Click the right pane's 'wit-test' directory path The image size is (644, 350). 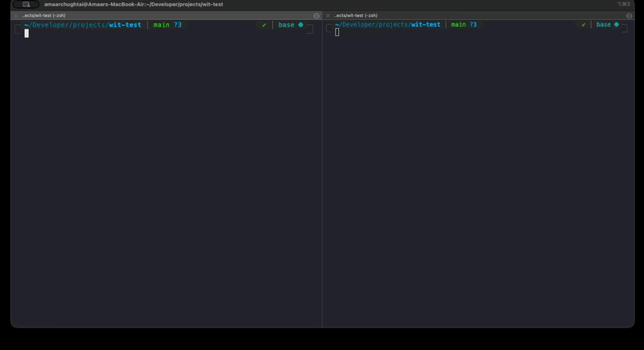pos(426,25)
